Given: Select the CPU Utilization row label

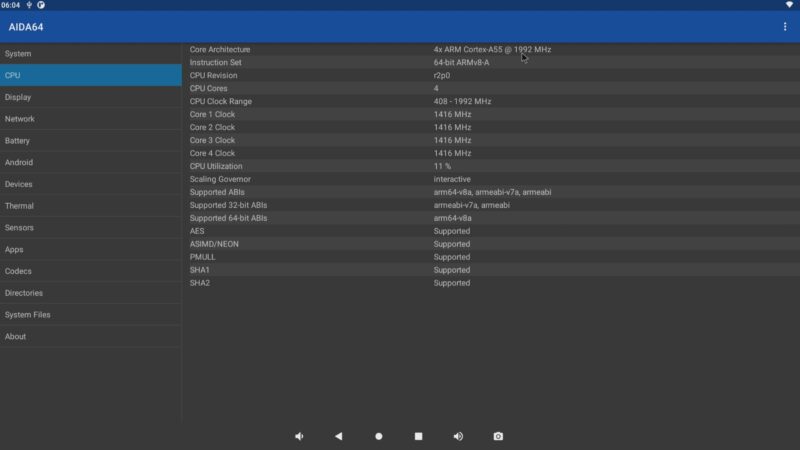Looking at the screenshot, I should tap(216, 166).
